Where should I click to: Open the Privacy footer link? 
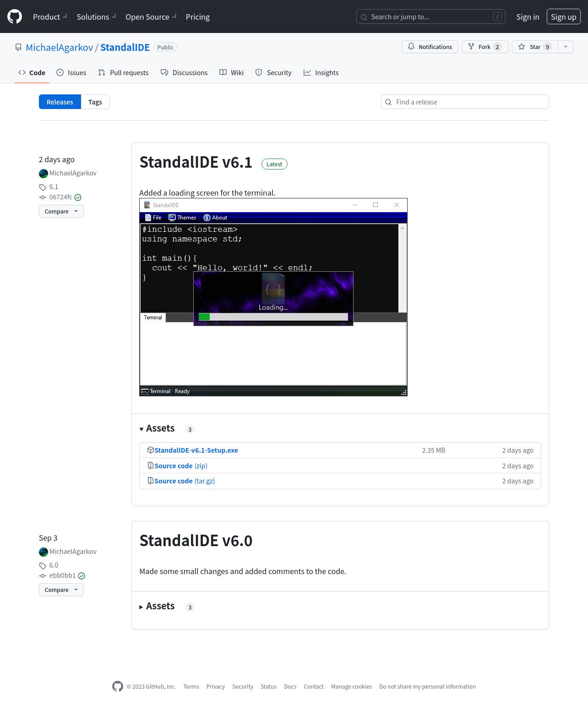tap(215, 686)
